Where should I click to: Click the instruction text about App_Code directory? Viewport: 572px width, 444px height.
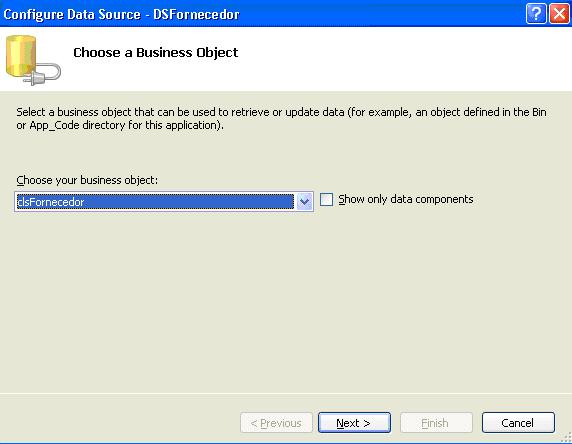tap(120, 126)
